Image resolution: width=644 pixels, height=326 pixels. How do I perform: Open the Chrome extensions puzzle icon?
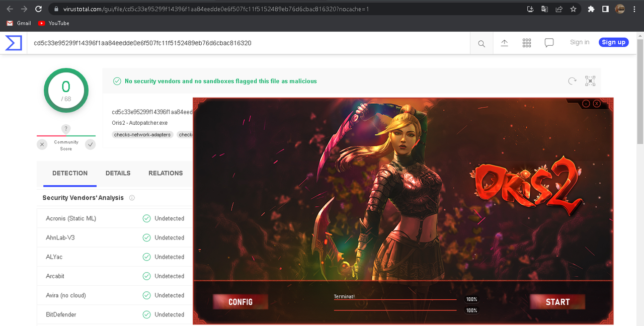coord(591,9)
